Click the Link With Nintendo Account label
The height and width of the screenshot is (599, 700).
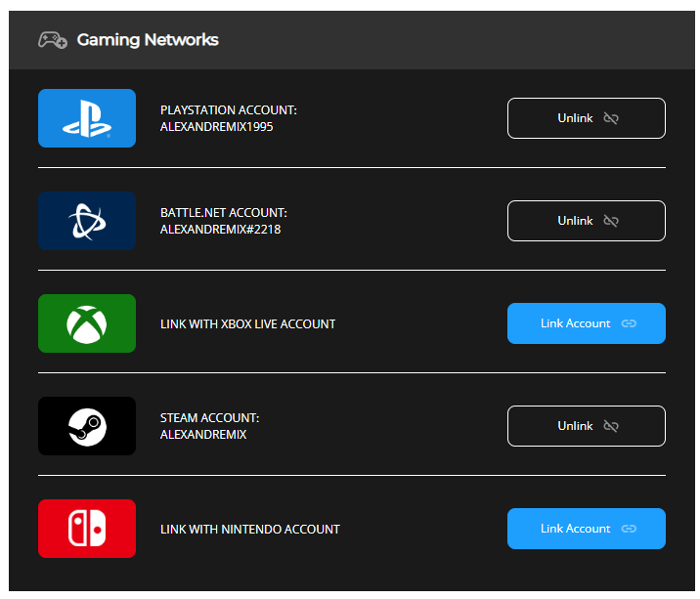coord(250,530)
